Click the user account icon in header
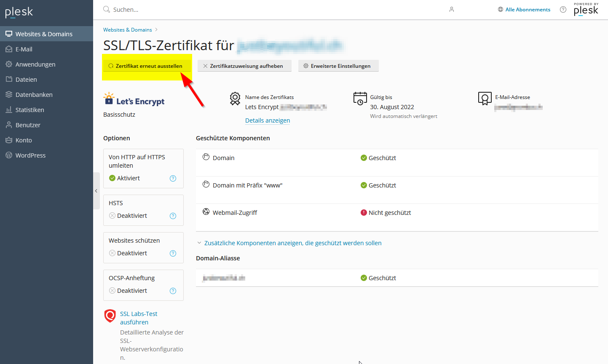The width and height of the screenshot is (608, 364). [452, 9]
